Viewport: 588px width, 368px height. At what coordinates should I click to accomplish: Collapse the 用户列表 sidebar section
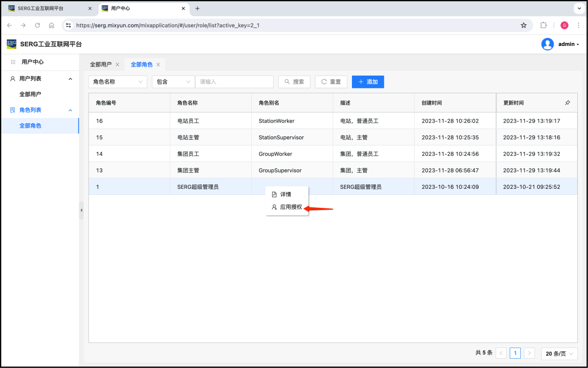70,79
